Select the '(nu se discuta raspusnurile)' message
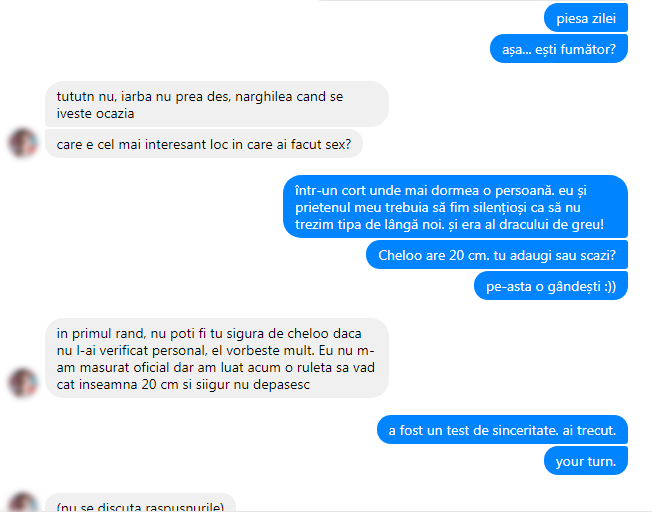The image size is (652, 512). (x=140, y=503)
